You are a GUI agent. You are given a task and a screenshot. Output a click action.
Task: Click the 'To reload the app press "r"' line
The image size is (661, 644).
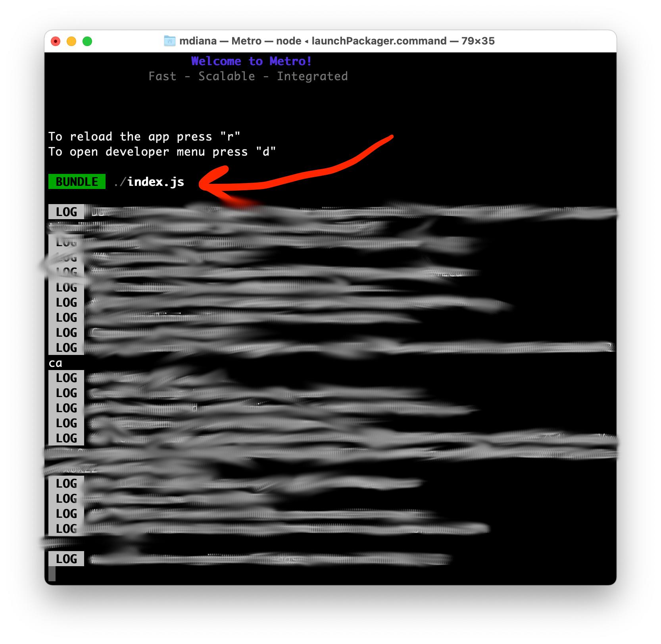coord(144,137)
